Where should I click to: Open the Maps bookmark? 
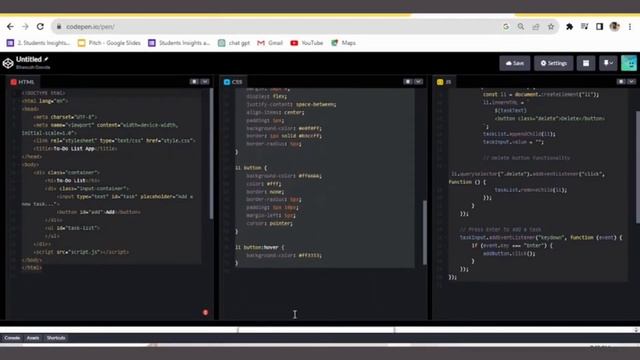(343, 43)
